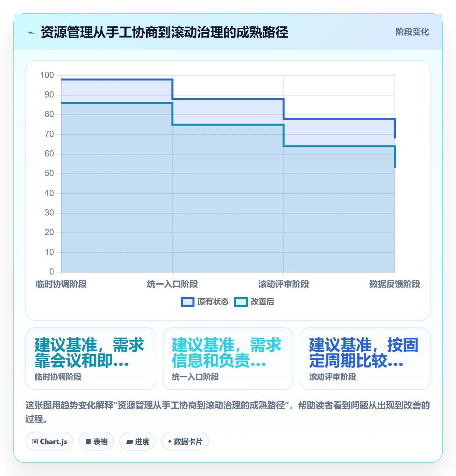The height and width of the screenshot is (476, 456).
Task: Click the grid icon in the 表格 tag
Action: 89,442
